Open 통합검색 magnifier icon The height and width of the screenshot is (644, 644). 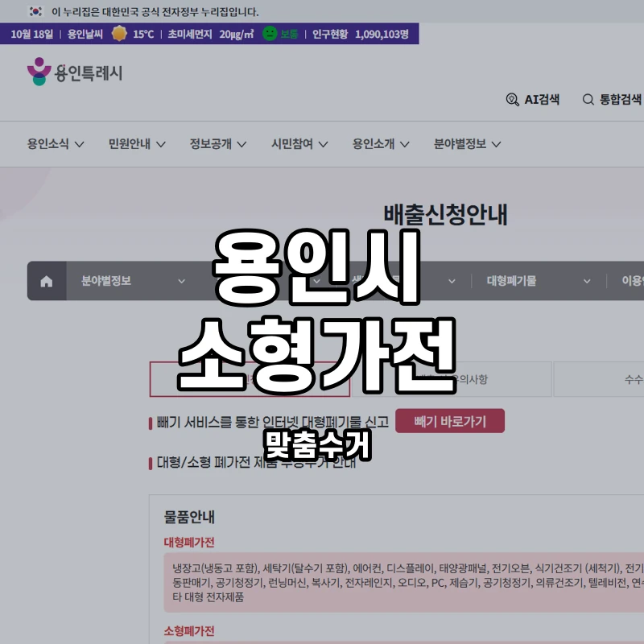pyautogui.click(x=588, y=99)
